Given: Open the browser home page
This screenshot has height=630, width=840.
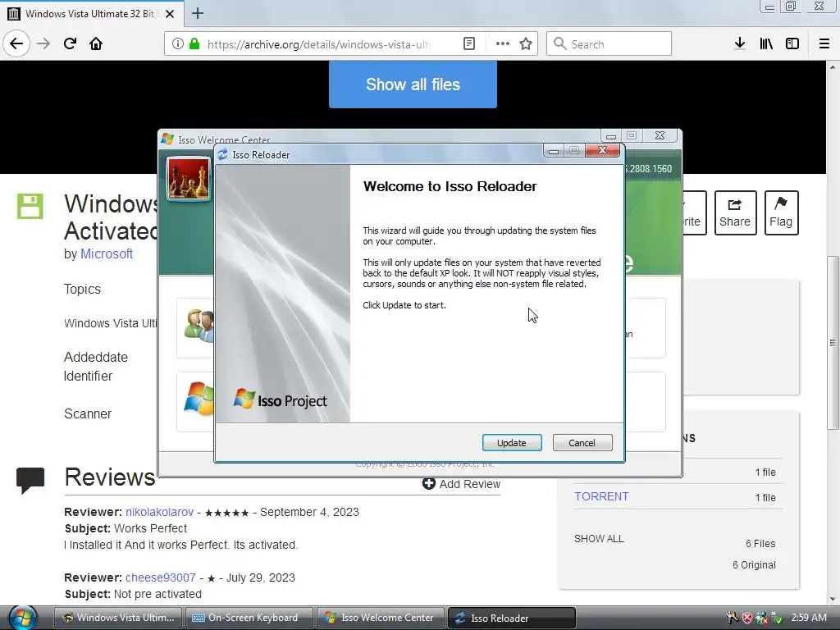Looking at the screenshot, I should 96,43.
